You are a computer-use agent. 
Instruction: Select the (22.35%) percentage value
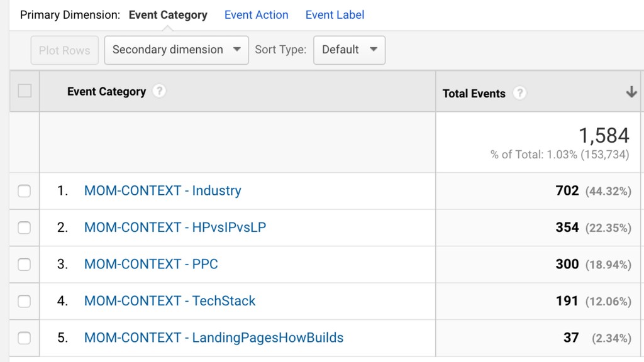pyautogui.click(x=608, y=228)
